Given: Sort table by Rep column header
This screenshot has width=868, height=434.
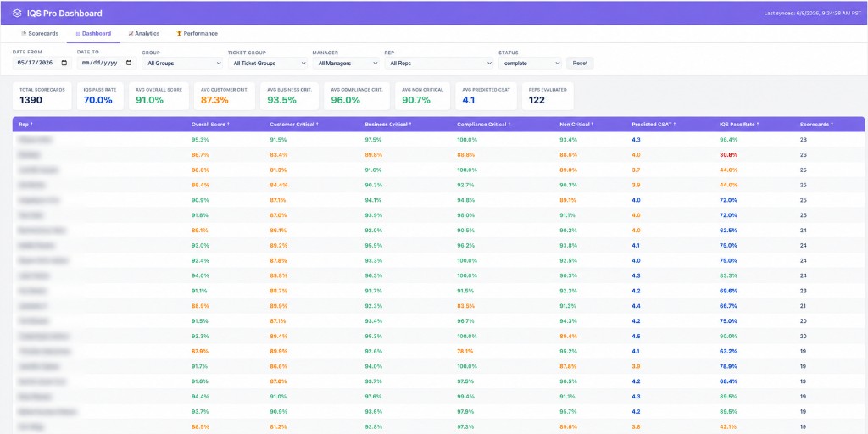Looking at the screenshot, I should [25, 124].
